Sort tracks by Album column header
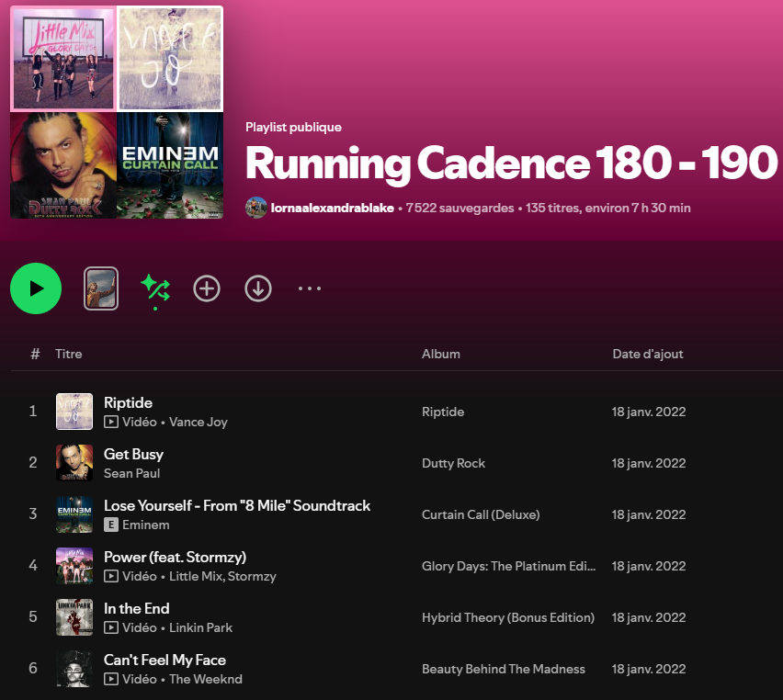The width and height of the screenshot is (783, 700). click(x=441, y=354)
